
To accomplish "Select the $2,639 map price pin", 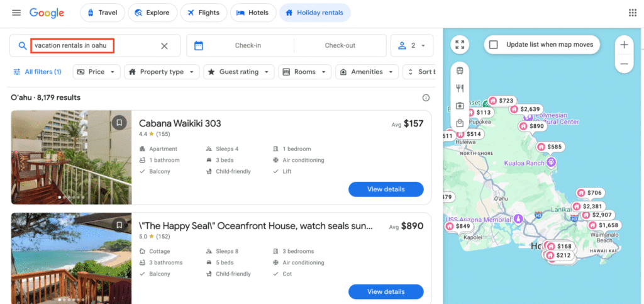I will (525, 110).
